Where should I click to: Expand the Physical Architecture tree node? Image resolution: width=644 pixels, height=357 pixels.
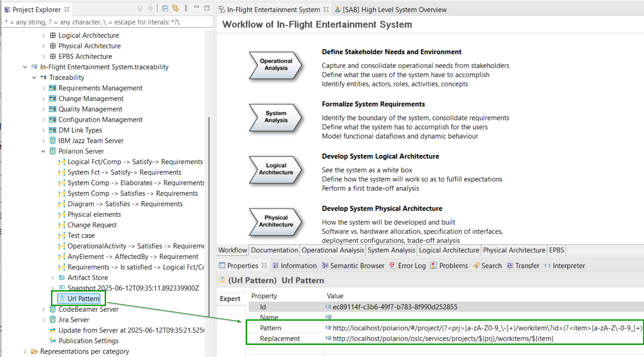pos(43,46)
